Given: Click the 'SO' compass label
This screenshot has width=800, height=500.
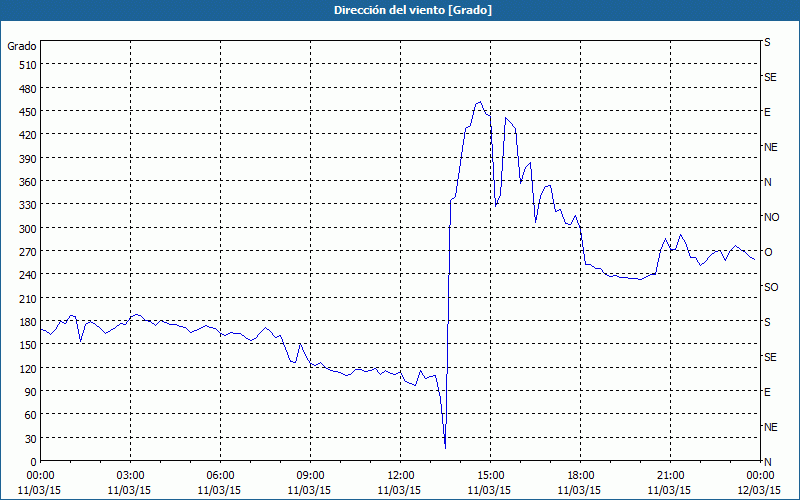Looking at the screenshot, I should click(x=771, y=287).
